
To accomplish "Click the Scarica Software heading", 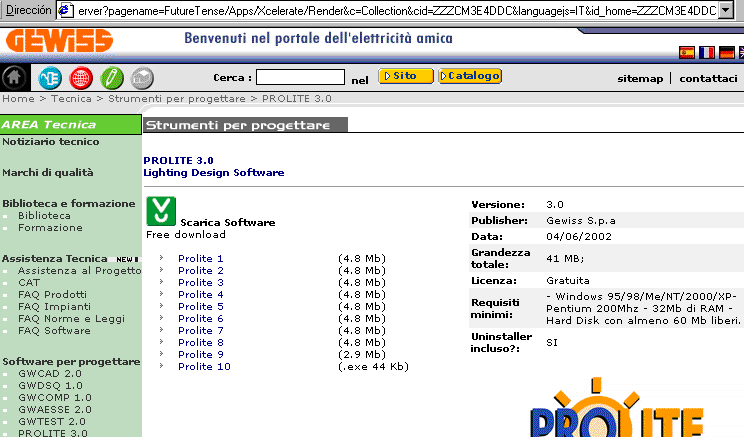I will pyautogui.click(x=228, y=223).
